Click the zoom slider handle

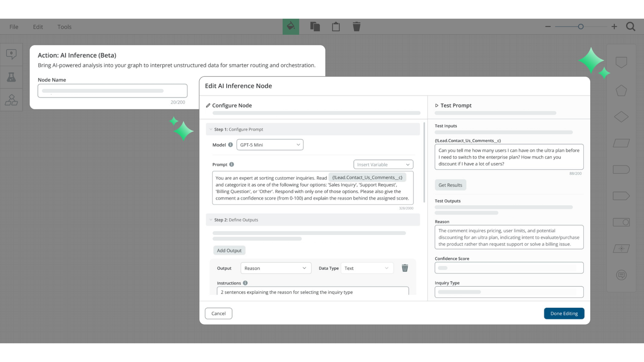tap(581, 26)
